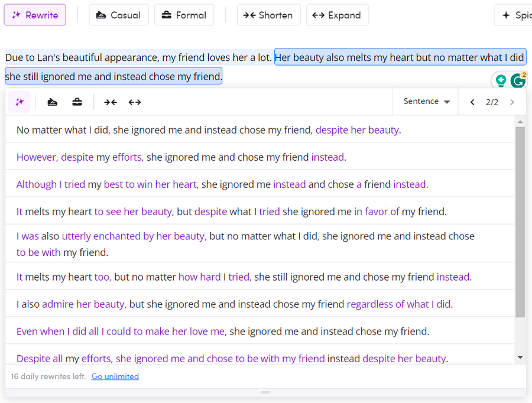The height and width of the screenshot is (403, 532).
Task: Click the green lightbulb extension icon
Action: coord(501,80)
